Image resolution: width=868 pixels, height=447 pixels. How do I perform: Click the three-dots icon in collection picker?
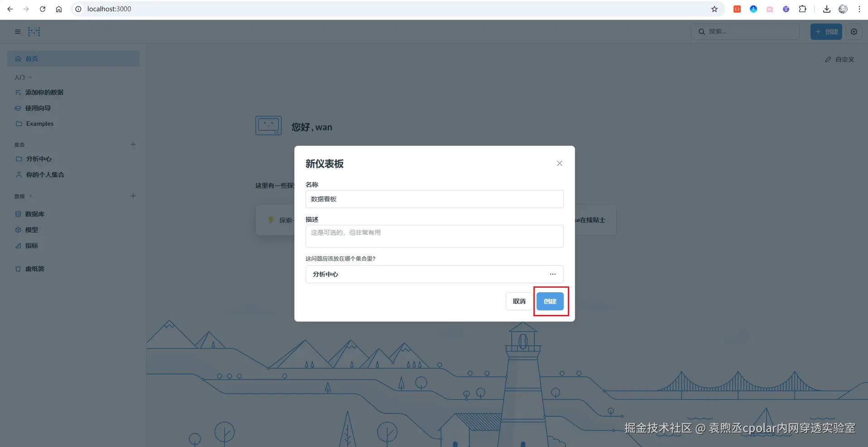click(x=553, y=274)
